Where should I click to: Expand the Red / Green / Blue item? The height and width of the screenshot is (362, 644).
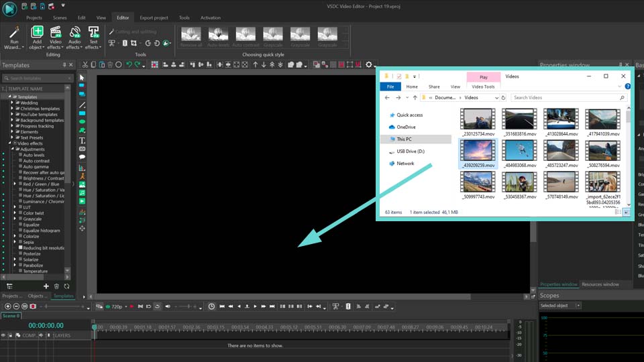pyautogui.click(x=15, y=184)
